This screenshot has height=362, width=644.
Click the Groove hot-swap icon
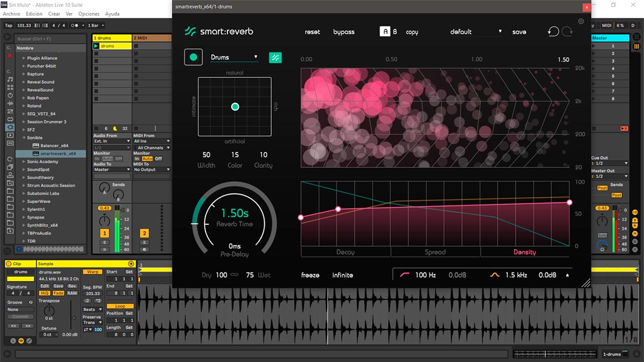click(x=31, y=302)
